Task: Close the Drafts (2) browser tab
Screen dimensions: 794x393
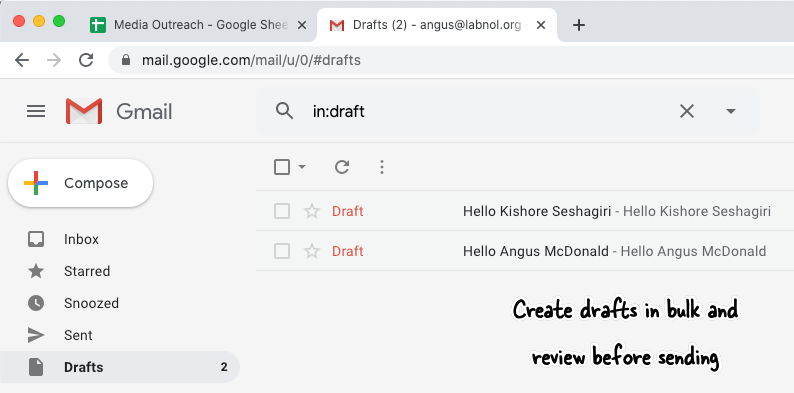Action: 541,25
